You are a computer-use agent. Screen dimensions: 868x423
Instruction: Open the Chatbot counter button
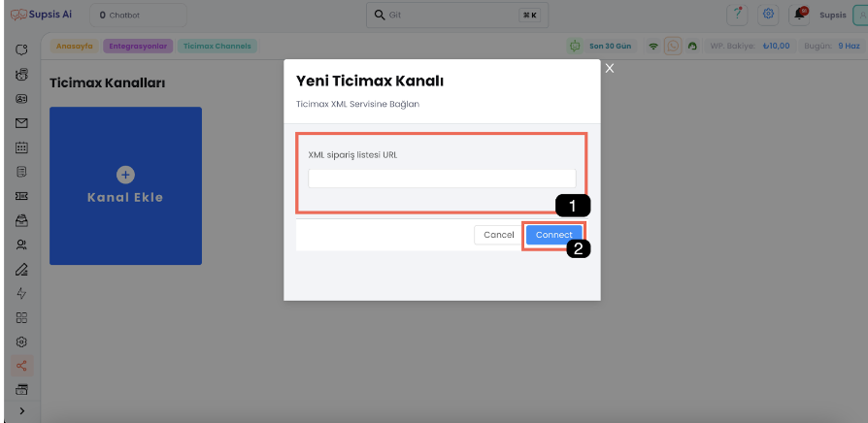[x=139, y=15]
